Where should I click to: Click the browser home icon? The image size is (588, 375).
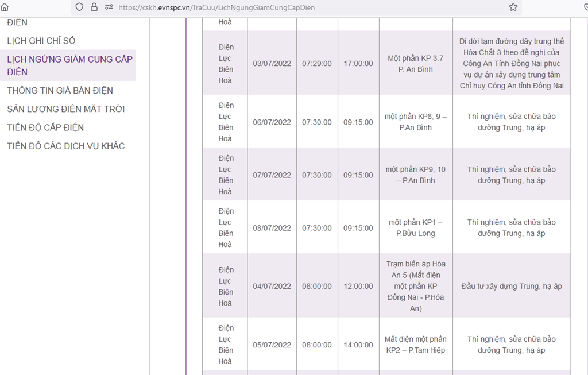(5, 7)
